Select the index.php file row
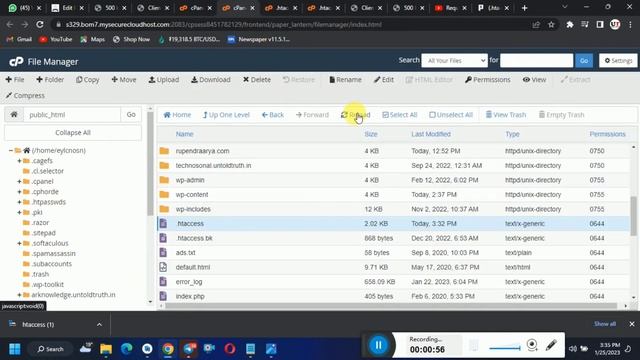 click(394, 296)
